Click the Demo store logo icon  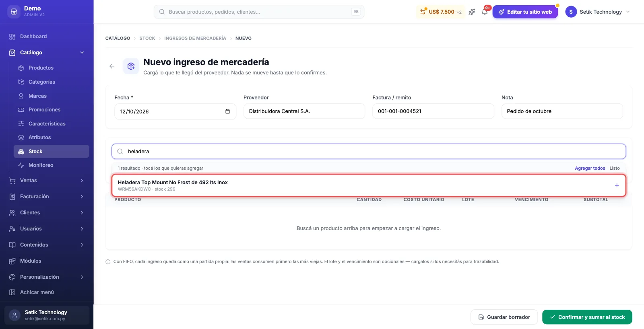click(x=14, y=12)
